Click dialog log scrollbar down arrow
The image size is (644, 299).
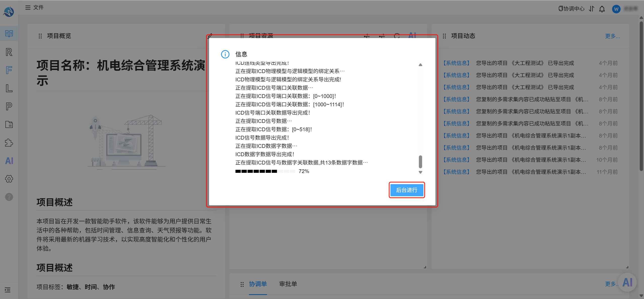(420, 172)
